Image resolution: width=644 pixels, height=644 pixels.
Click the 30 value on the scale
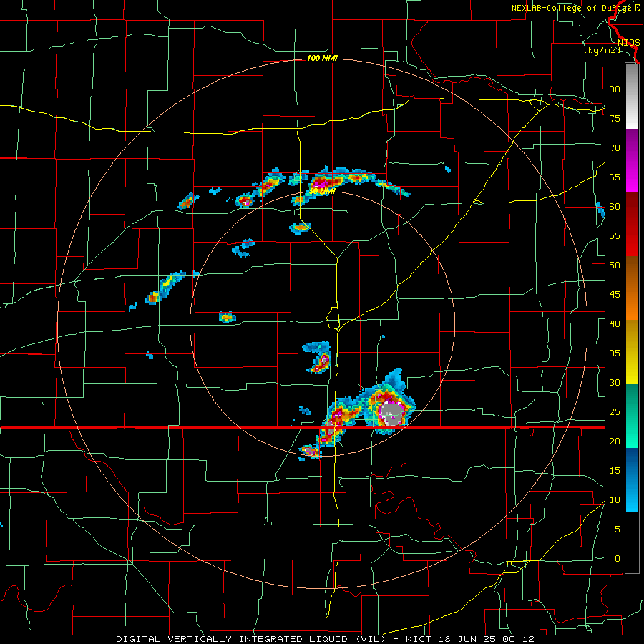[615, 383]
